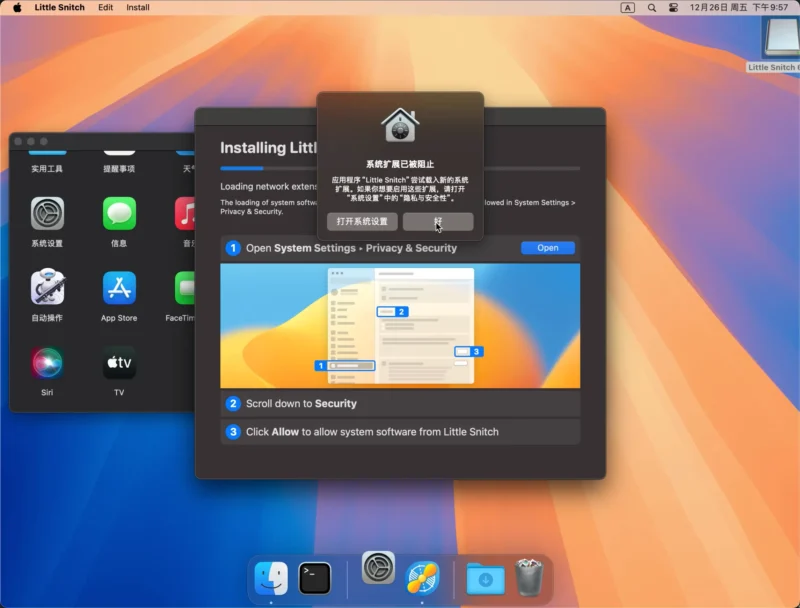Viewport: 800px width, 608px height.
Task: Open the Edit menu
Action: (x=105, y=7)
